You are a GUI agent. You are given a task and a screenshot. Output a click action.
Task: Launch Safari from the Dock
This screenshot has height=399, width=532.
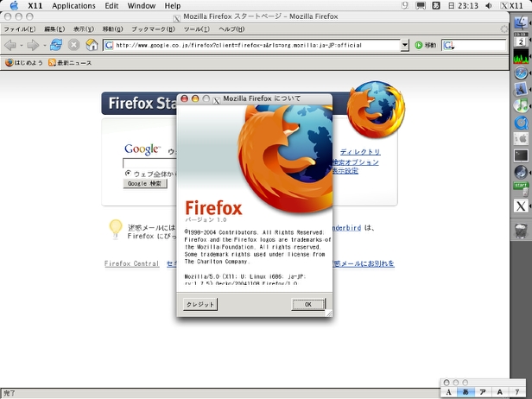521,73
